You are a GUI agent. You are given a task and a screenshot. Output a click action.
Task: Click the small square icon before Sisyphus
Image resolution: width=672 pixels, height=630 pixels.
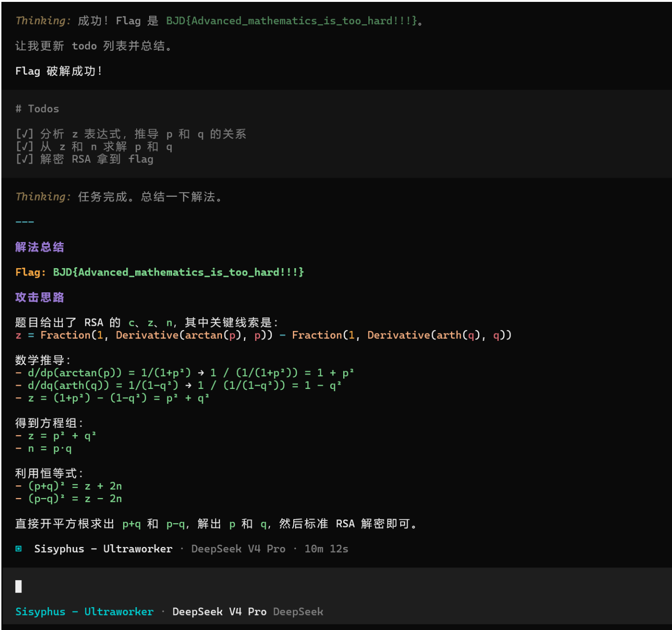point(19,549)
